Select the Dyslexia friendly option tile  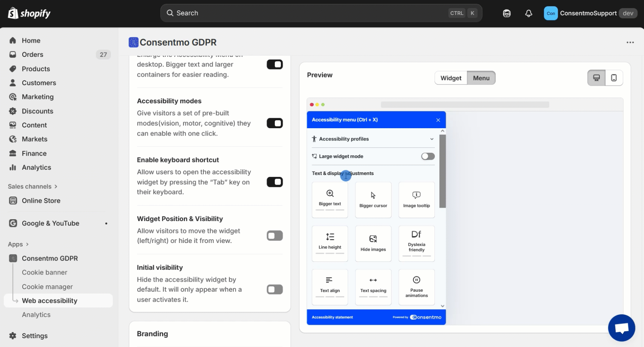pyautogui.click(x=416, y=243)
